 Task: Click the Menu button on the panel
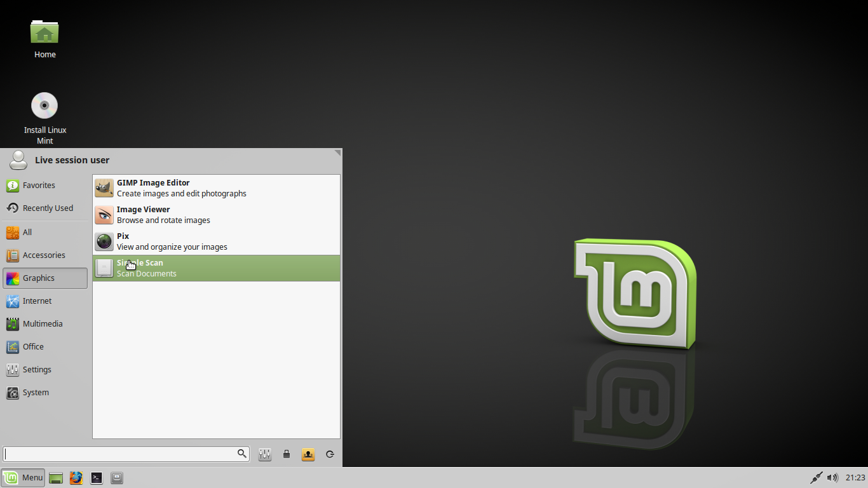(x=23, y=478)
